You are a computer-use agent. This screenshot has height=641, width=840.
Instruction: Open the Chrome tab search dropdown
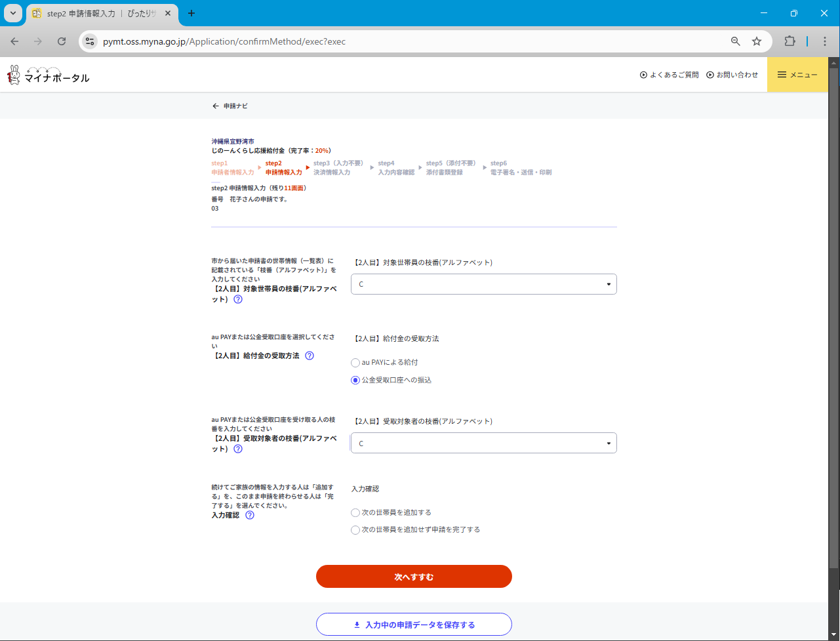coord(13,13)
